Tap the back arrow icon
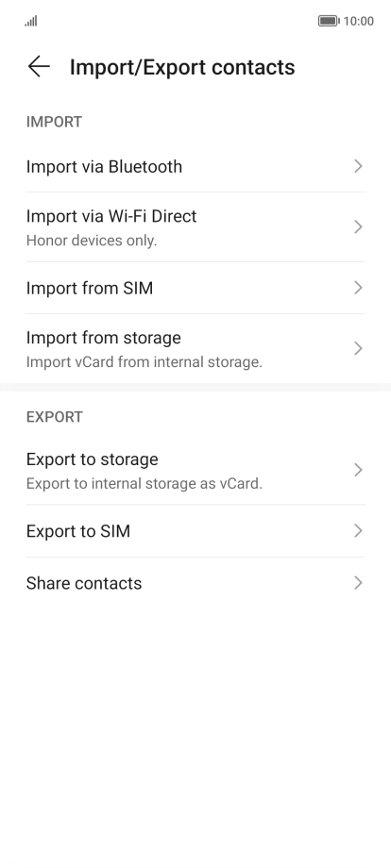 39,66
